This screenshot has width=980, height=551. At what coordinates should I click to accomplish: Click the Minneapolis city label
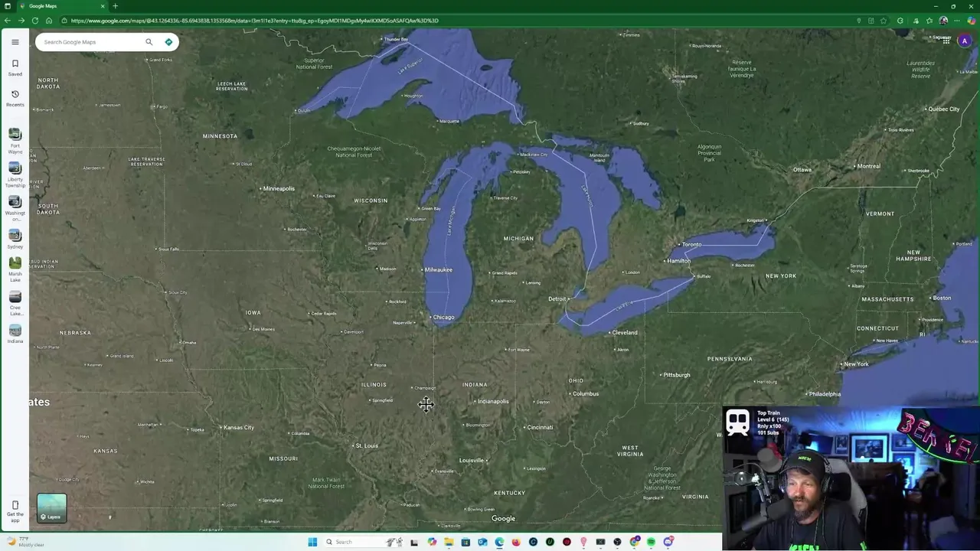coord(279,188)
